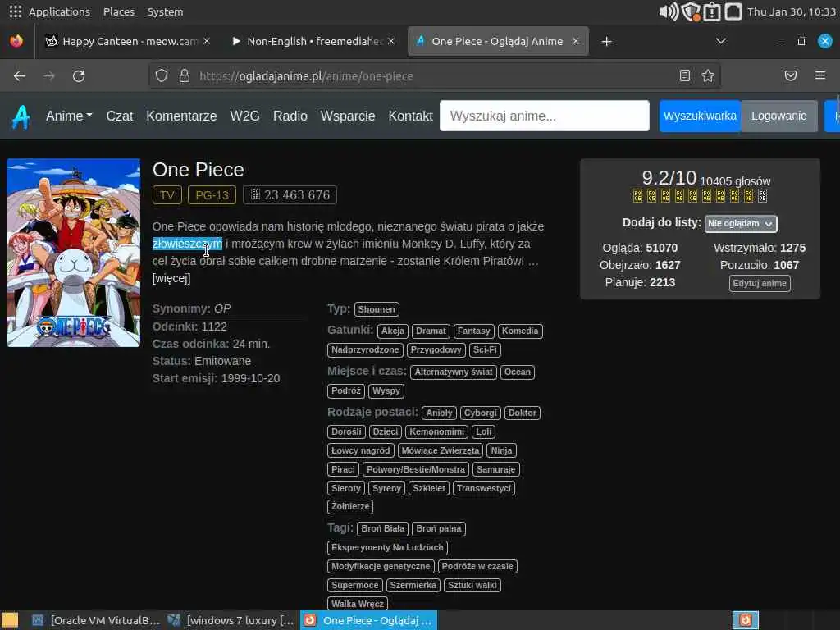This screenshot has height=630, width=840.
Task: Click the Szermierka tag
Action: point(413,585)
